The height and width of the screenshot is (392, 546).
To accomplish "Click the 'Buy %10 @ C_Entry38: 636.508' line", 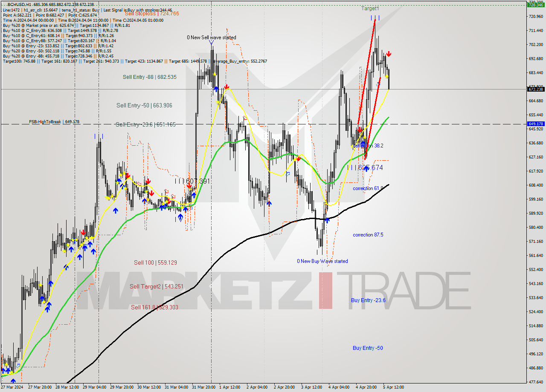I will point(60,30).
